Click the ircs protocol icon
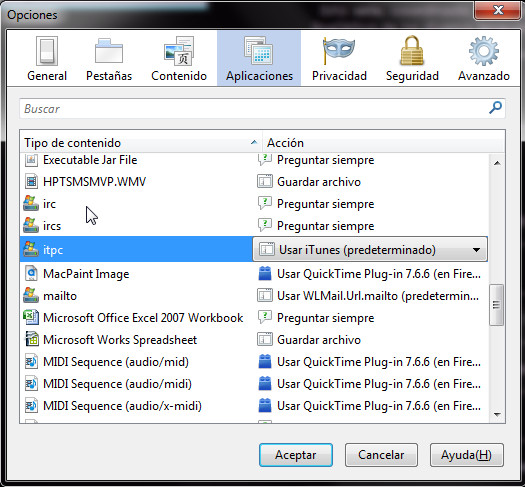Image resolution: width=525 pixels, height=487 pixels. tap(30, 226)
